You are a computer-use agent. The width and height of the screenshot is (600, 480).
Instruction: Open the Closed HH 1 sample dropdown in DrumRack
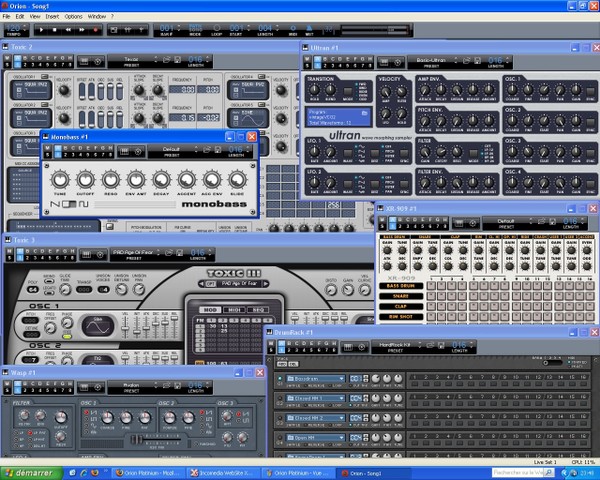[315, 398]
